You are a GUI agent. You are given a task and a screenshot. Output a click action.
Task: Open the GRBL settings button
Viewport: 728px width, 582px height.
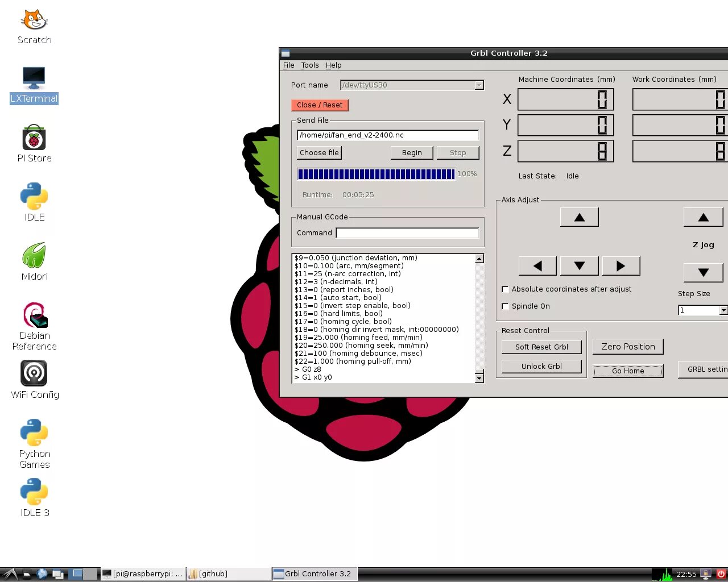[x=704, y=369]
